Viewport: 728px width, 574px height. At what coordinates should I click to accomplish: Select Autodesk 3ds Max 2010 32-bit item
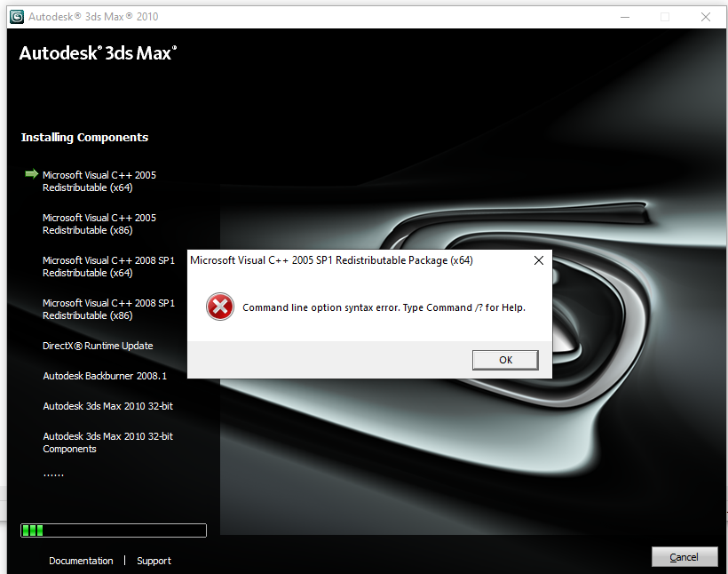[x=107, y=406]
